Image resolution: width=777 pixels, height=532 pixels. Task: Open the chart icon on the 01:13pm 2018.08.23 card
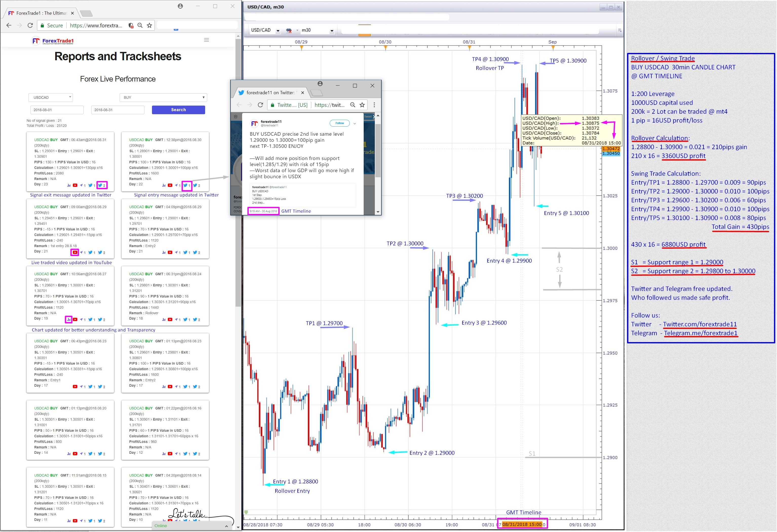(x=164, y=387)
